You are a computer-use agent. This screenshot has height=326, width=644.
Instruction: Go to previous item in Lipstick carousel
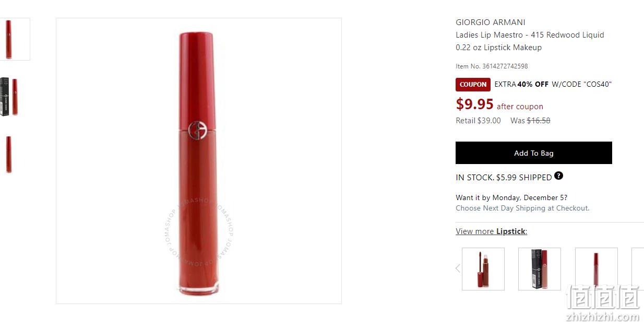click(x=458, y=269)
